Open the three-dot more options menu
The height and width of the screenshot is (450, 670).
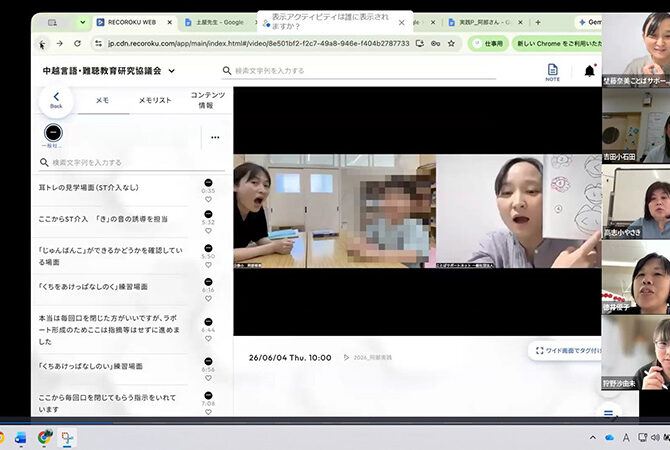215,137
